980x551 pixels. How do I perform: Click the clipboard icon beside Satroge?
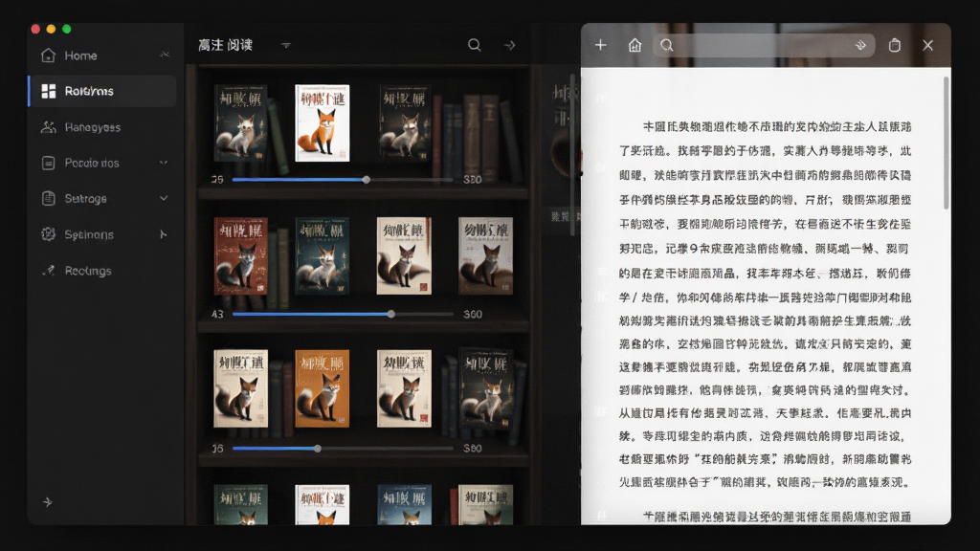point(48,199)
